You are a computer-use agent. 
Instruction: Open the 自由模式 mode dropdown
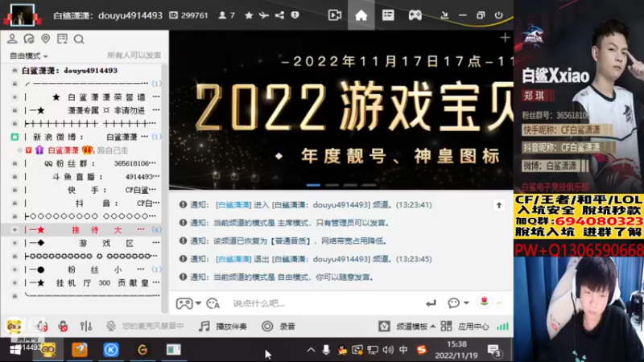click(x=29, y=56)
